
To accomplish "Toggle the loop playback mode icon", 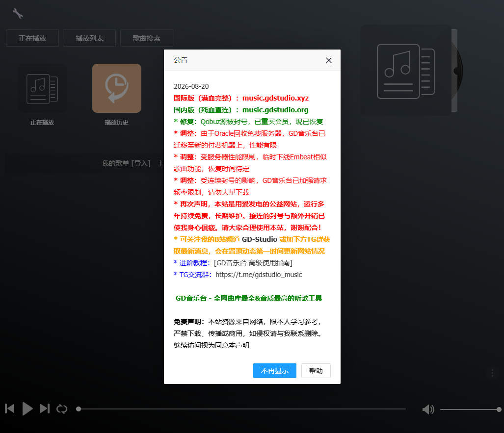I will pyautogui.click(x=62, y=409).
